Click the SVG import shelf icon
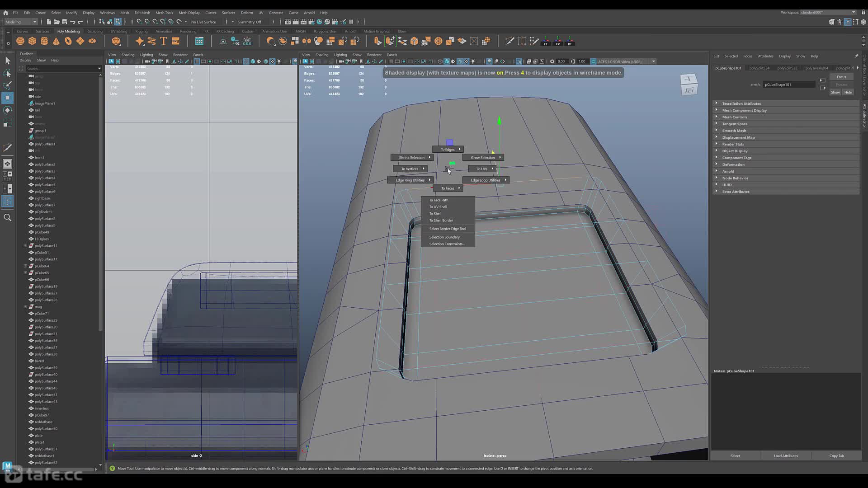 (176, 41)
